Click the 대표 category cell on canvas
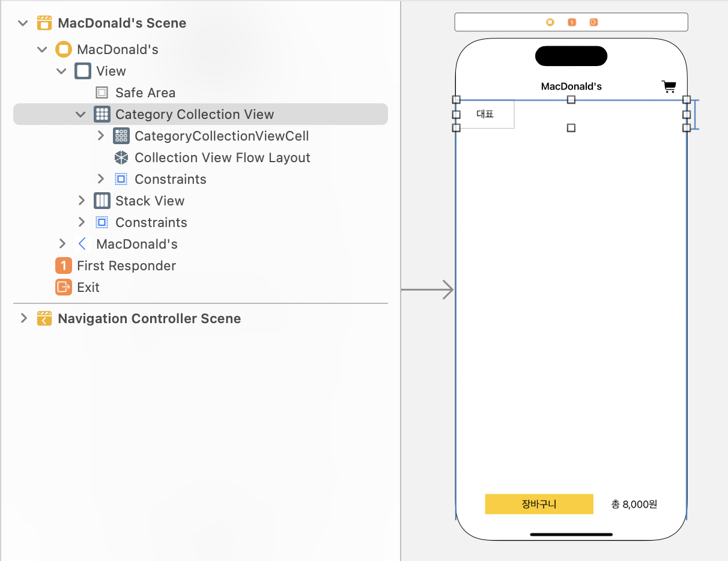Screen dimensions: 728x561 (485, 114)
